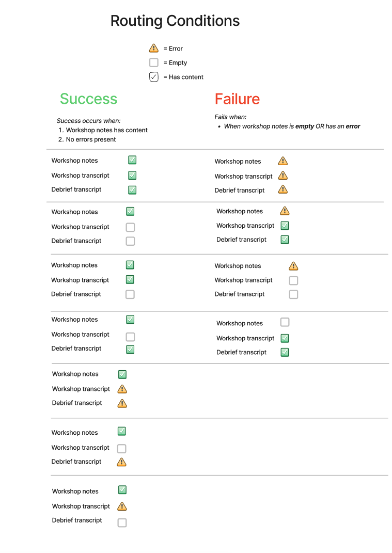The image size is (392, 553).
Task: Click the Routing Conditions title
Action: click(x=175, y=21)
